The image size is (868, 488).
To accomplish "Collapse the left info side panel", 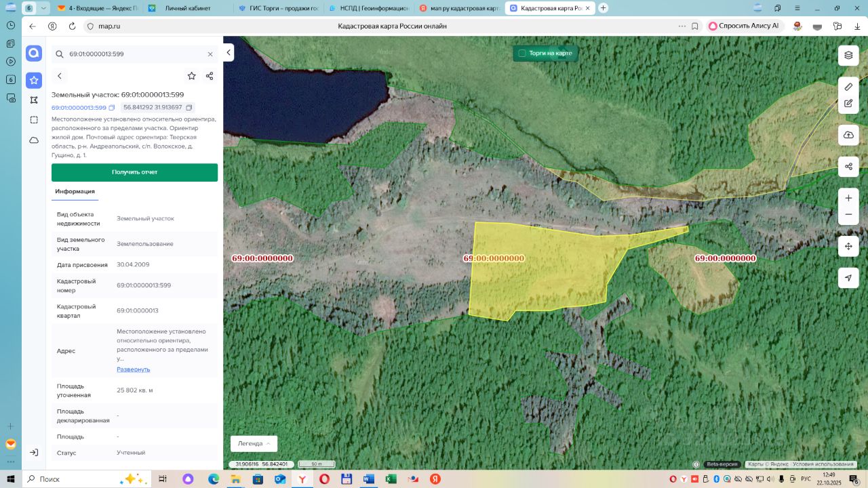I will point(229,52).
